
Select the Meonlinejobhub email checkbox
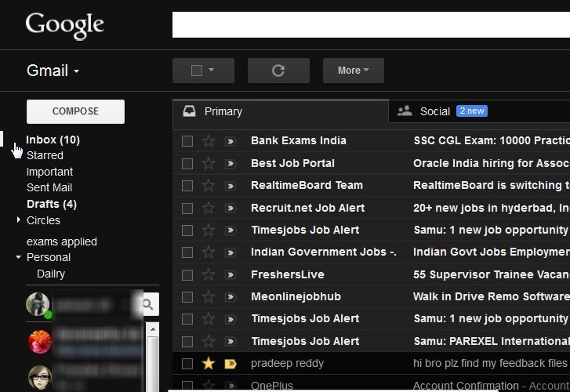coord(187,296)
